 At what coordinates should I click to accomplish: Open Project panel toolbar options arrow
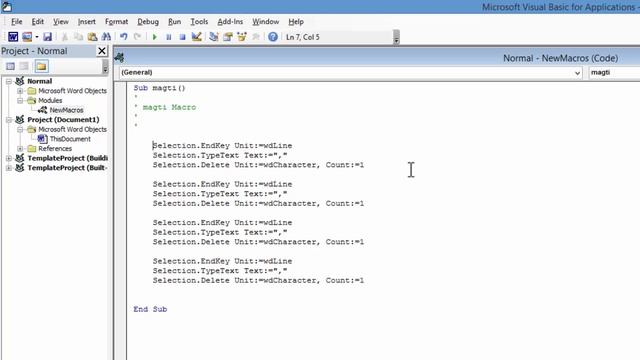point(105,67)
